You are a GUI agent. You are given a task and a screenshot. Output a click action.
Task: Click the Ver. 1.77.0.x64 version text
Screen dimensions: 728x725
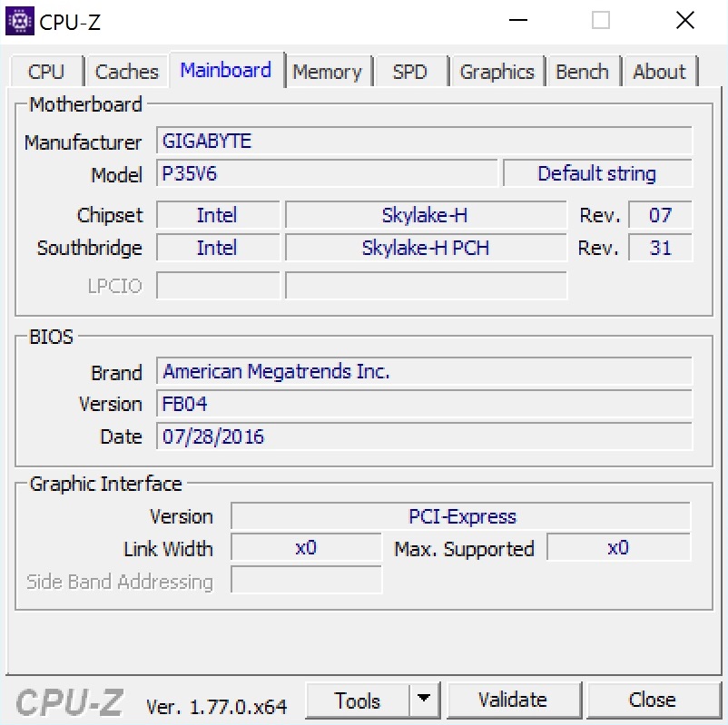(x=216, y=707)
